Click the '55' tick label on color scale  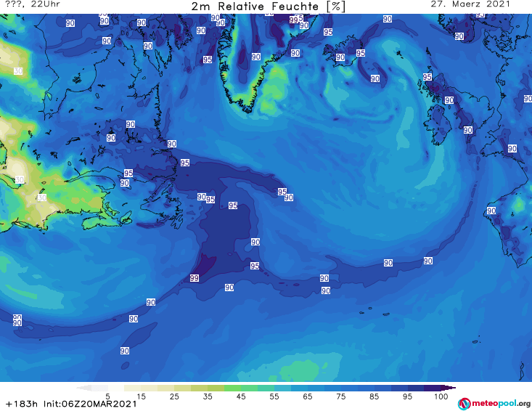point(274,396)
